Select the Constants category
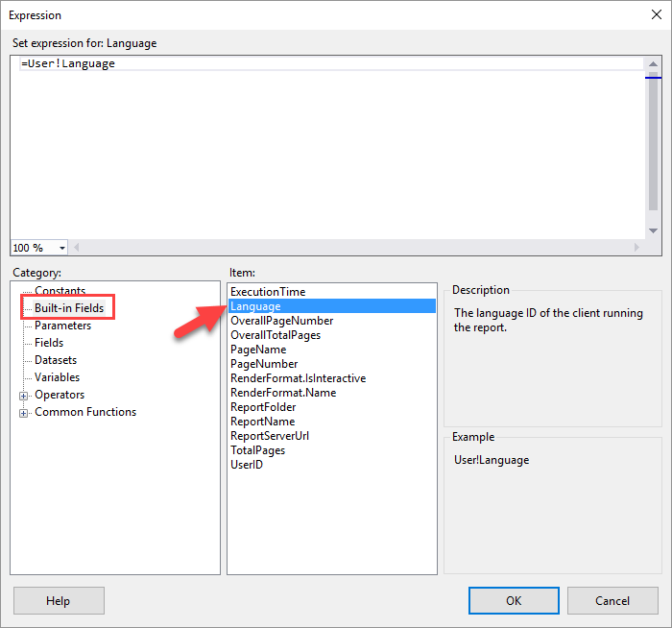Viewport: 672px width, 628px height. click(60, 290)
